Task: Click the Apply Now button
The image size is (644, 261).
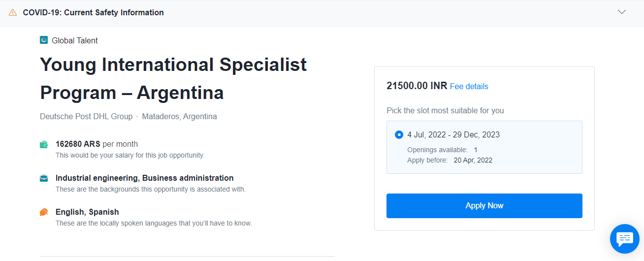Action: [484, 206]
